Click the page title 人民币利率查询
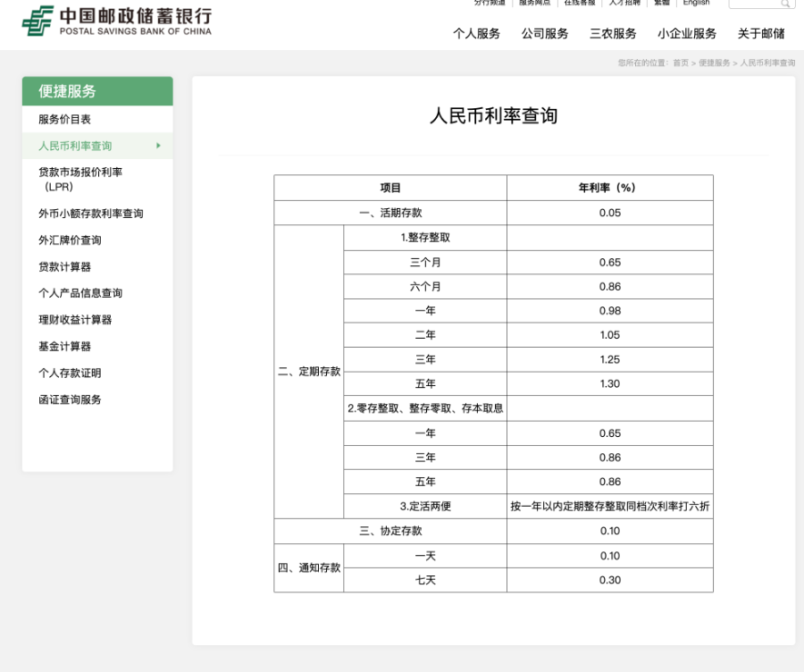This screenshot has width=804, height=672. pyautogui.click(x=493, y=116)
